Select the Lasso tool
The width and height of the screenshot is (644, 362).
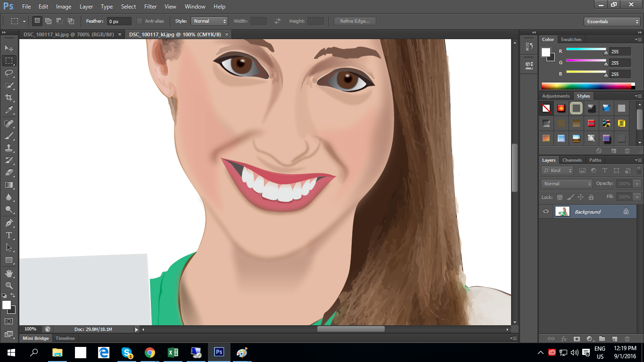coord(9,73)
